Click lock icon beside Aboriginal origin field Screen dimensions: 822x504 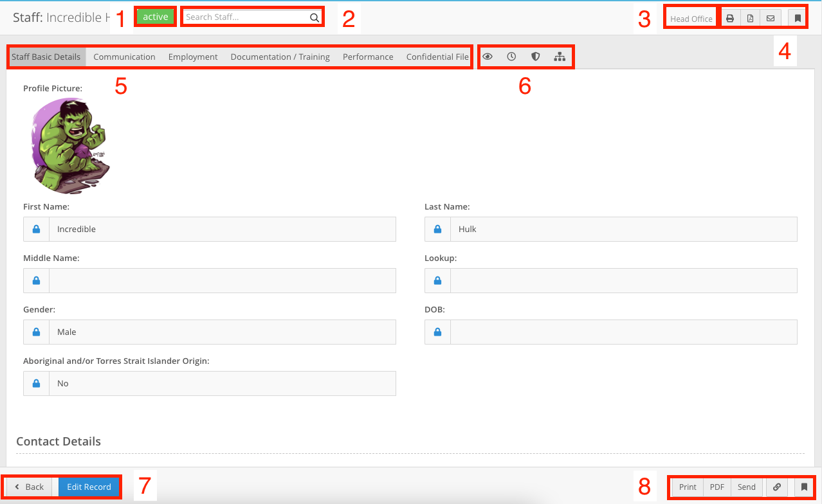point(37,383)
